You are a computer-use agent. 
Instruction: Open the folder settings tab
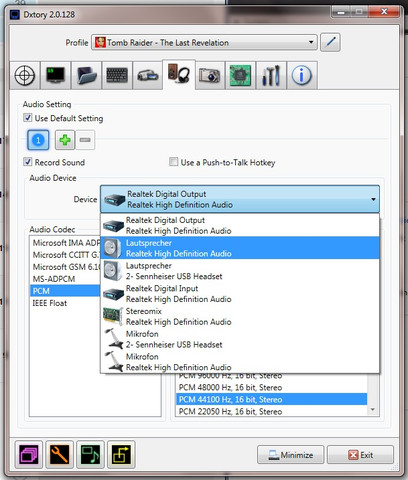coord(86,75)
